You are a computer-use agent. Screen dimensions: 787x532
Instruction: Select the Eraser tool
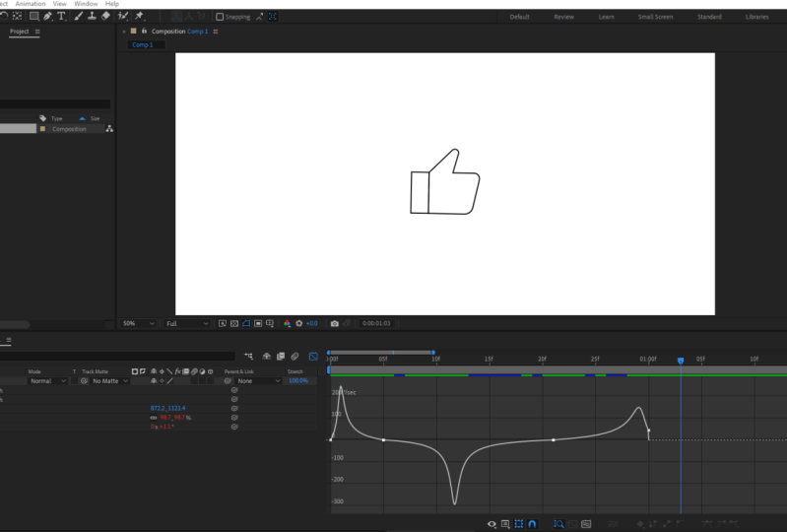click(105, 16)
